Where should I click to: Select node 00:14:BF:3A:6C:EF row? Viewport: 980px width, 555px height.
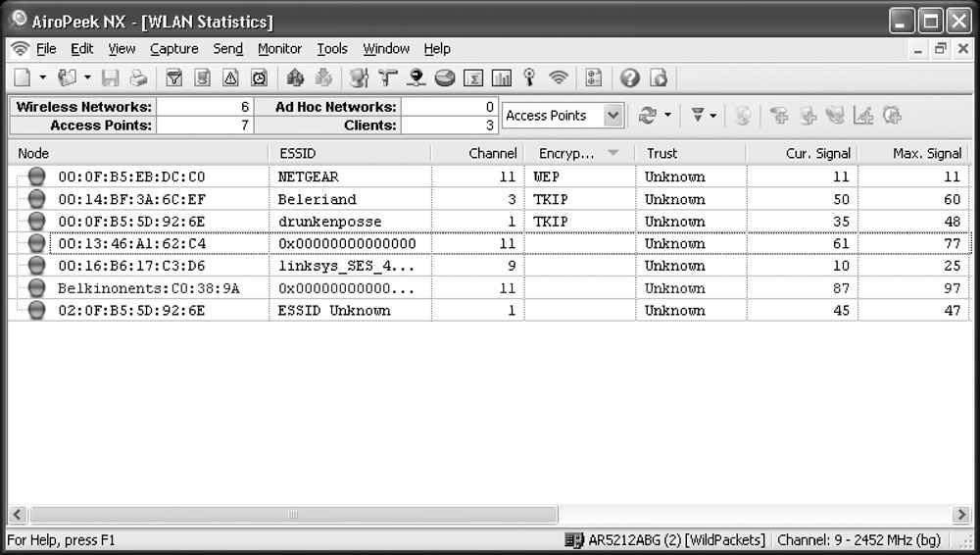[x=489, y=200]
